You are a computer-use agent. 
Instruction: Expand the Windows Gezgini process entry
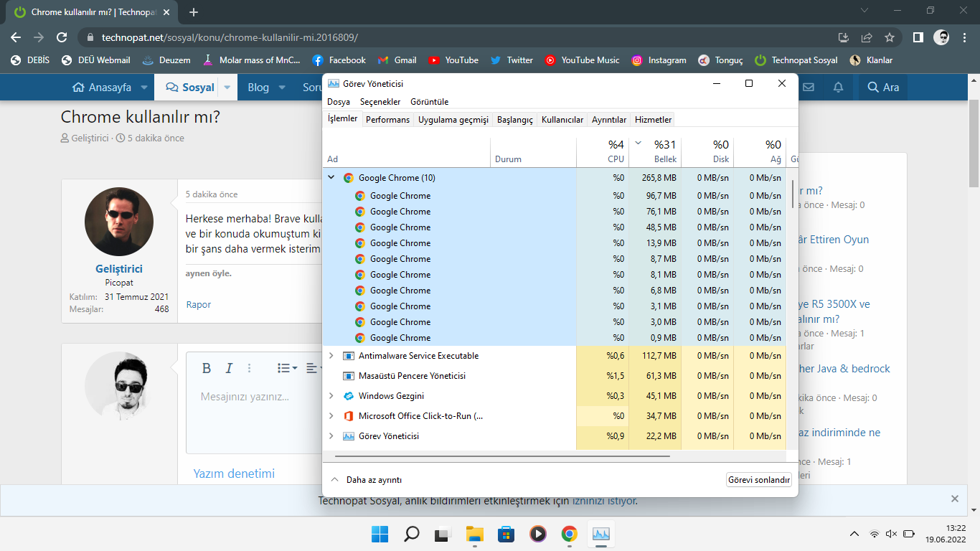pyautogui.click(x=331, y=396)
